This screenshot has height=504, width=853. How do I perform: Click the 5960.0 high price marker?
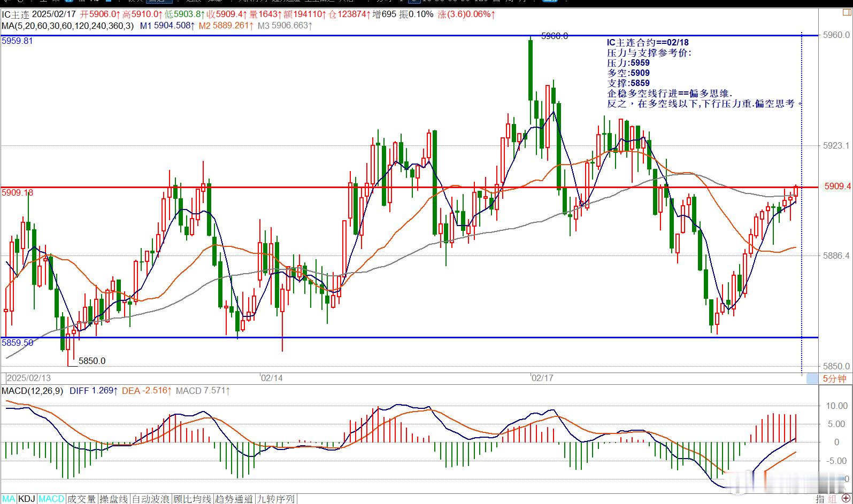pyautogui.click(x=555, y=36)
